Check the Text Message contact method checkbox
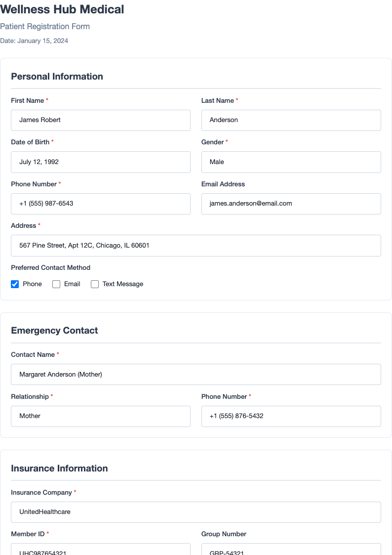The image size is (392, 555). [x=94, y=284]
